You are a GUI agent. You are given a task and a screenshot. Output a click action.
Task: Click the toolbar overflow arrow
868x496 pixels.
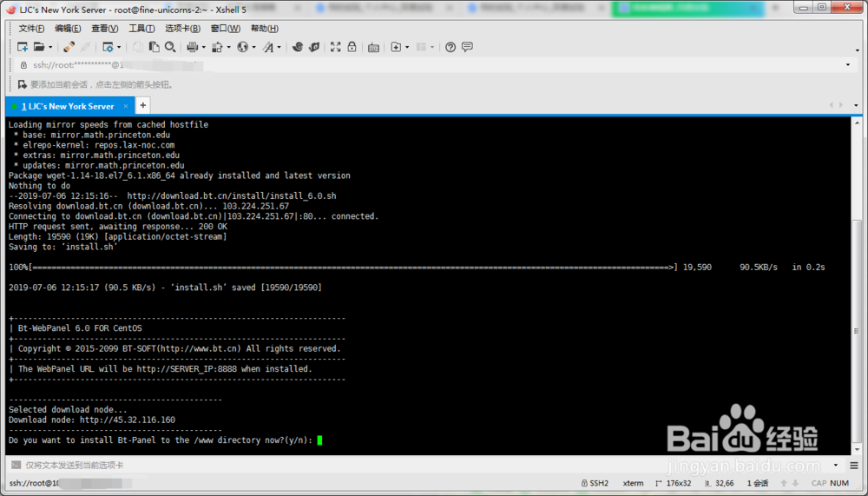tap(857, 51)
